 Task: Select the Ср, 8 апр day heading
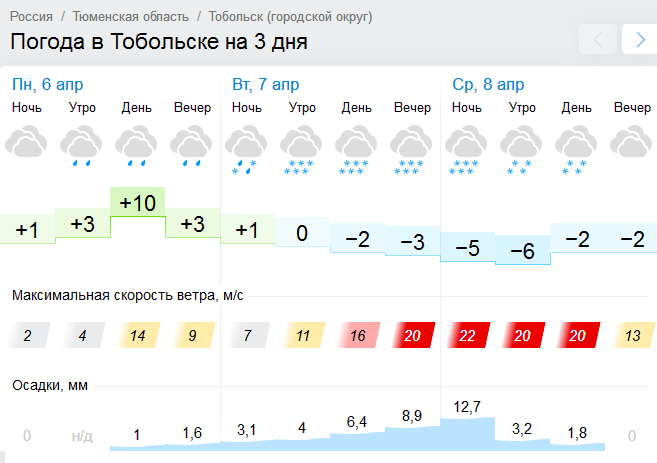pos(488,85)
